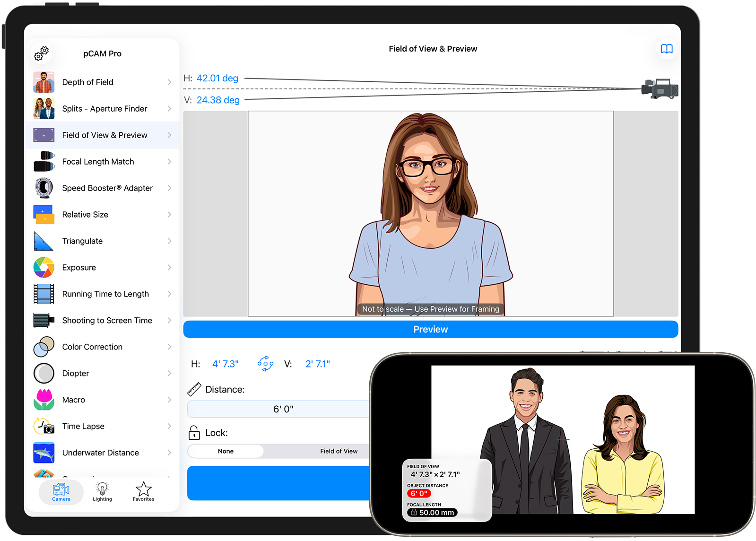Expand Focal Length Match chevron
The height and width of the screenshot is (541, 756).
coord(169,162)
